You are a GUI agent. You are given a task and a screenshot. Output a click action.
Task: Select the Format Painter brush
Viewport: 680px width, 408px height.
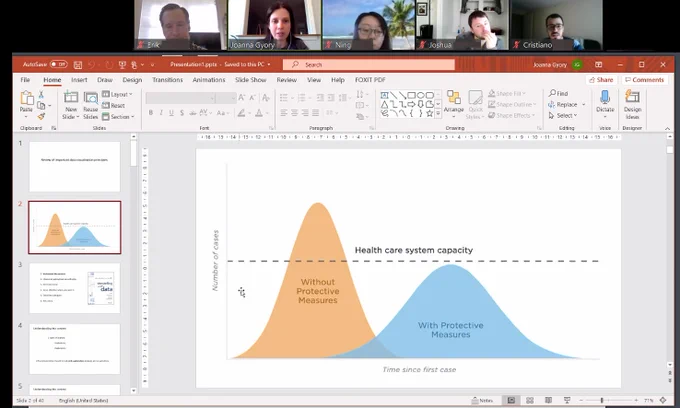click(x=41, y=116)
